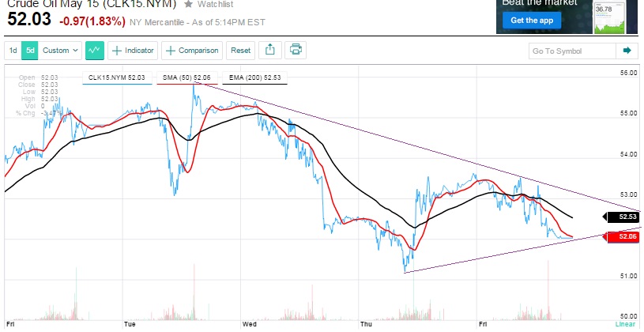Open the Custom range dropdown

[61, 51]
